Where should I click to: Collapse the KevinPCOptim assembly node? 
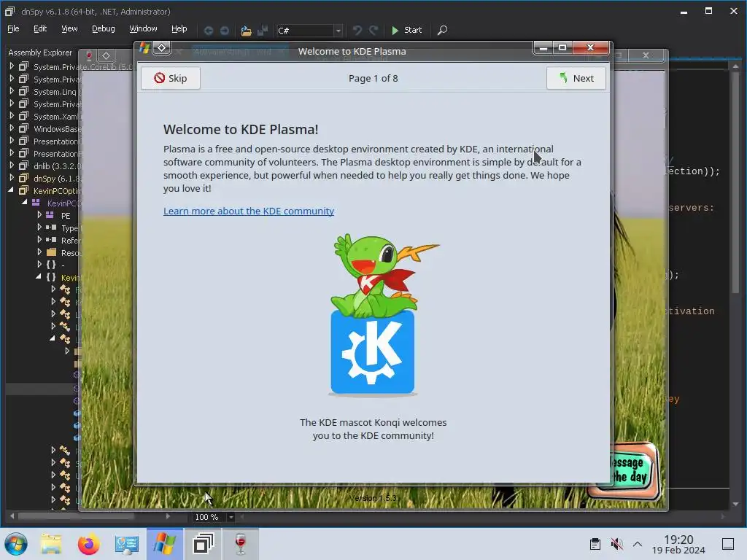(11, 190)
